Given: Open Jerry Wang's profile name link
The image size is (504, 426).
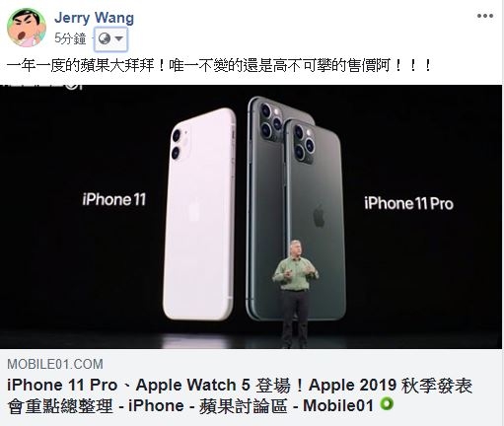Looking at the screenshot, I should click(x=94, y=18).
